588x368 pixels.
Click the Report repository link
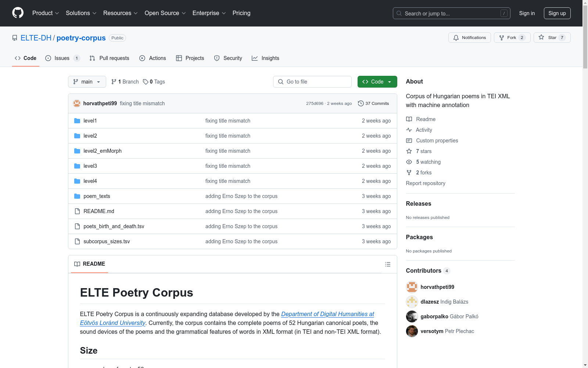[426, 183]
